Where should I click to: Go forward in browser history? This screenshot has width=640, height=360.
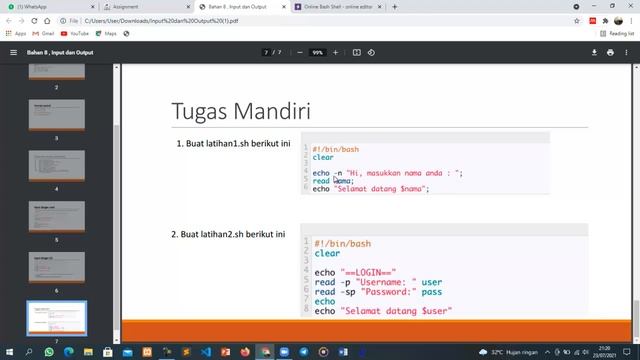click(22, 21)
